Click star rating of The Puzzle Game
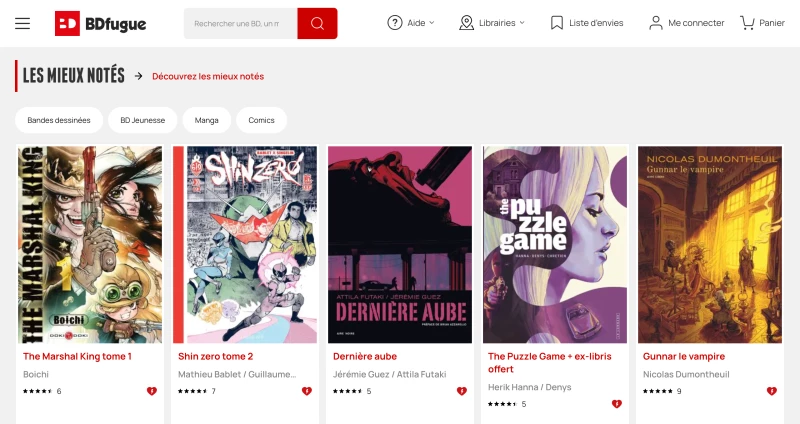800x424 pixels. point(503,404)
